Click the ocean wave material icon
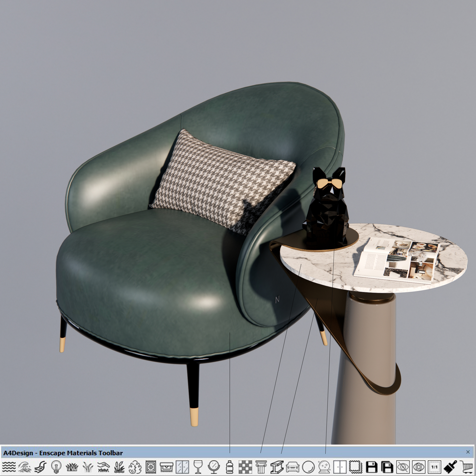 [x=25, y=467]
